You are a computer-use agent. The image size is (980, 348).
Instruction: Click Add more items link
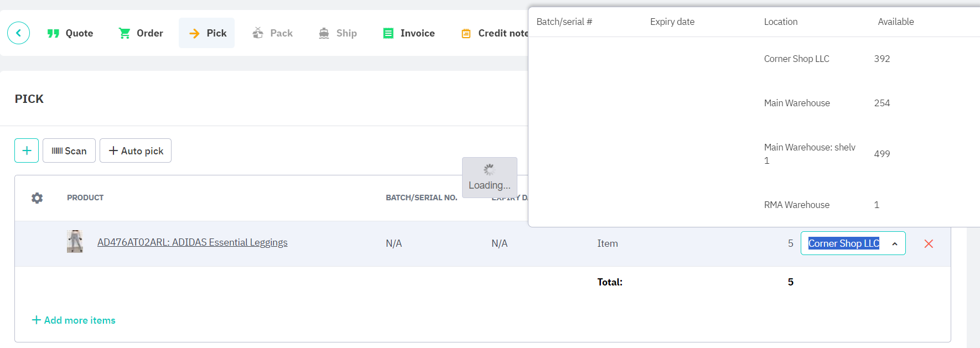(74, 320)
